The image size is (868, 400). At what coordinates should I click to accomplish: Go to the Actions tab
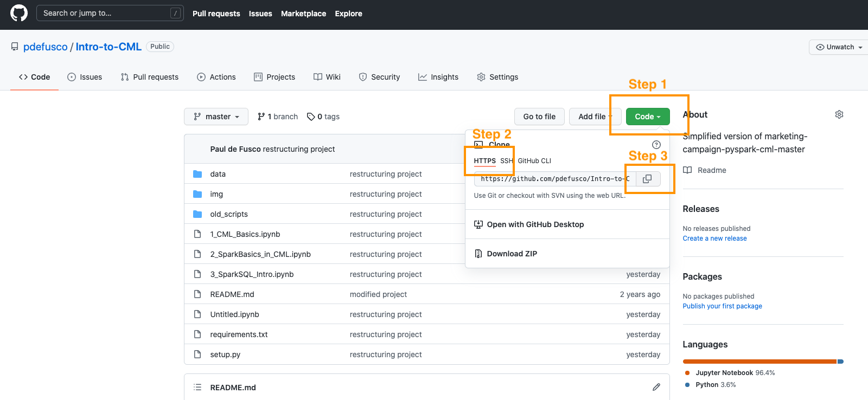click(x=216, y=77)
